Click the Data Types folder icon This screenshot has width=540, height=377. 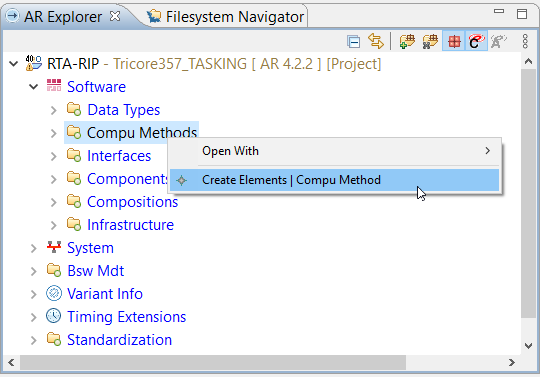pos(74,109)
